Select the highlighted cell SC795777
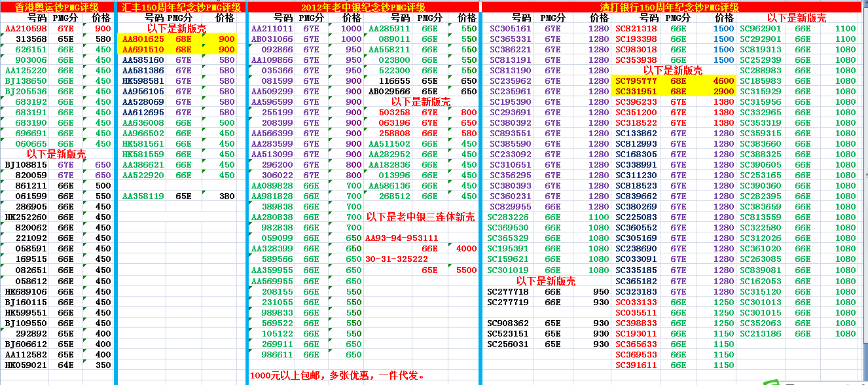The width and height of the screenshot is (868, 385). click(636, 81)
